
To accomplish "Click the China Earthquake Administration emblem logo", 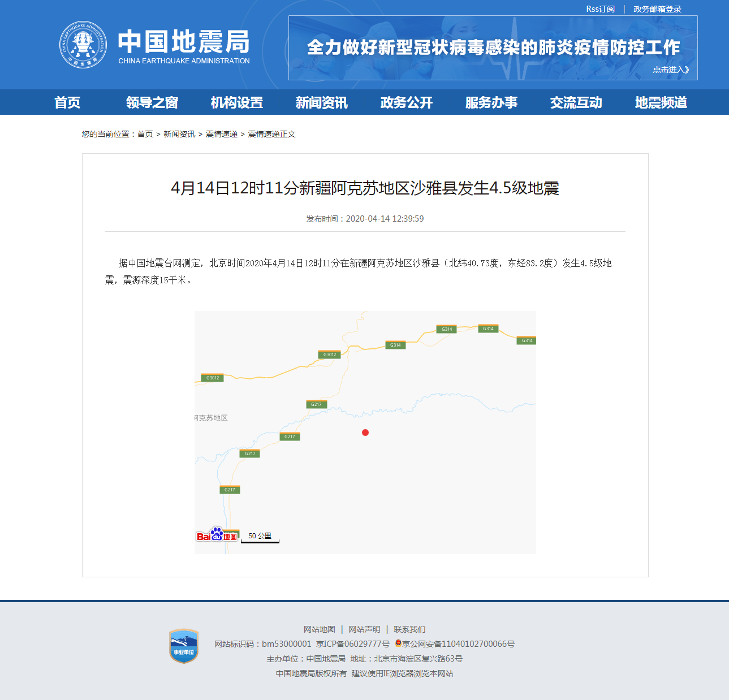I will point(83,45).
